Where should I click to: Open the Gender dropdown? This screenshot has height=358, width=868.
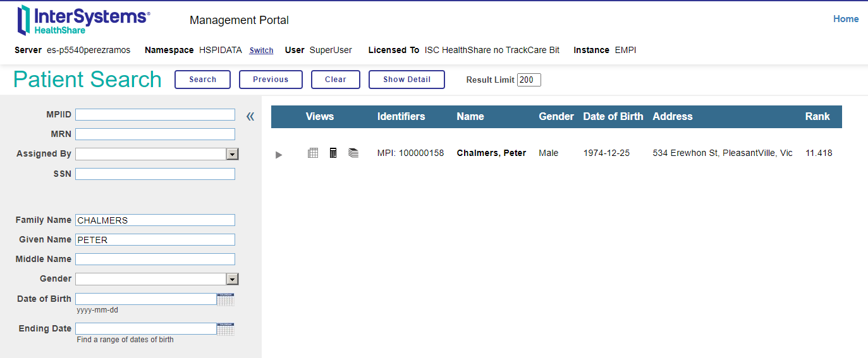pos(232,279)
